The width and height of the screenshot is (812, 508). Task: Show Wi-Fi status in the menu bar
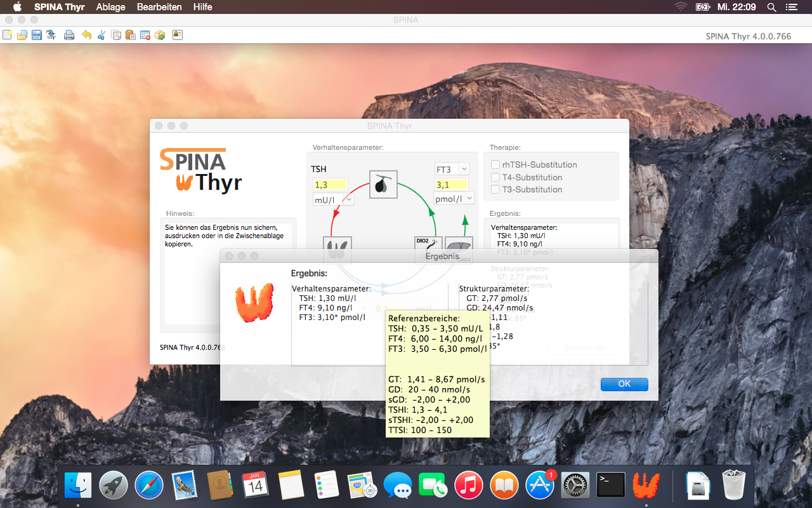point(681,7)
